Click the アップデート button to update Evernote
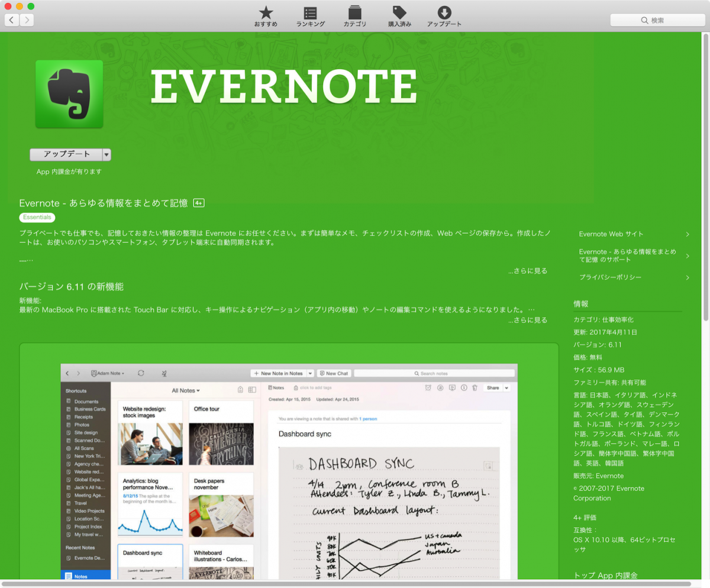This screenshot has height=588, width=710. (x=66, y=154)
